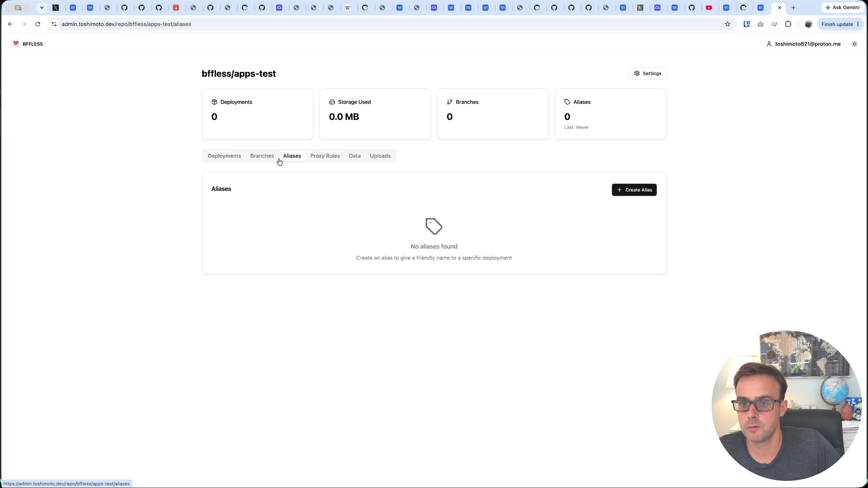
Task: Click the Last: Never text
Action: click(x=576, y=127)
